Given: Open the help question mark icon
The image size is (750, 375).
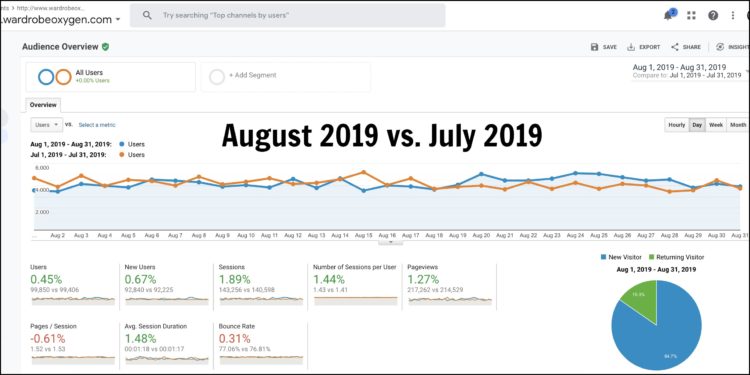Looking at the screenshot, I should click(x=713, y=15).
